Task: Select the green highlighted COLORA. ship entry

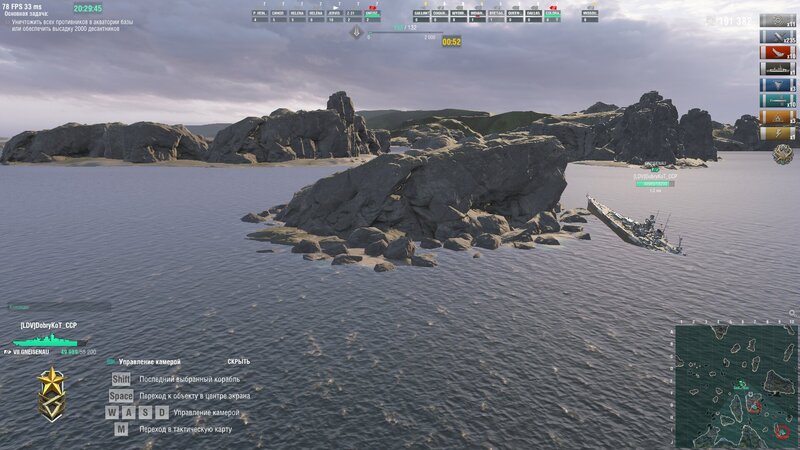Action: coord(553,16)
